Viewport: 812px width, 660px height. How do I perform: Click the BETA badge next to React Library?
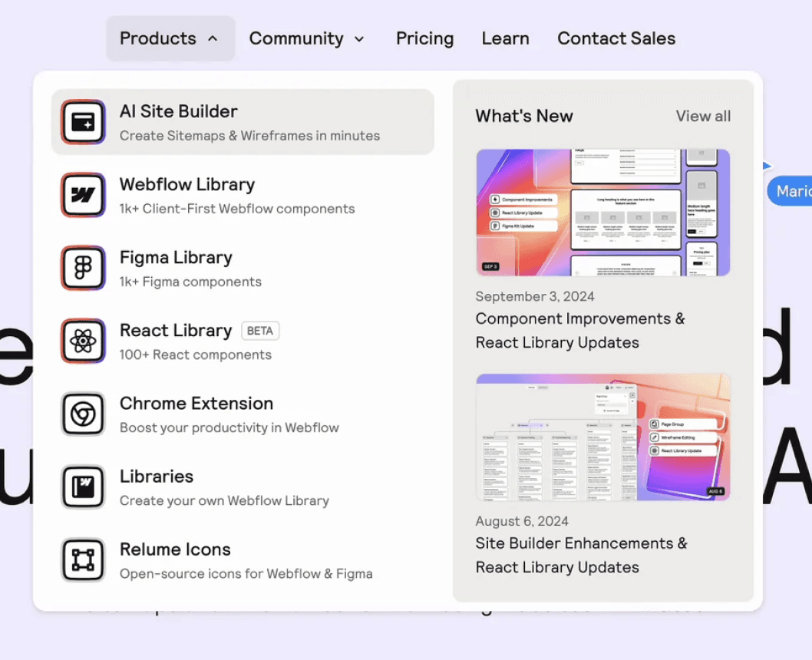click(260, 331)
